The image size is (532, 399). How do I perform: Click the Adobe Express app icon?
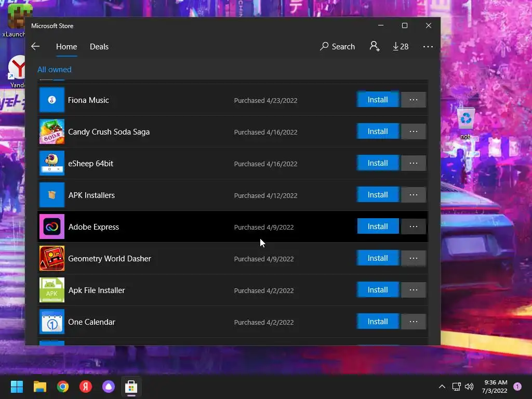[x=52, y=227]
